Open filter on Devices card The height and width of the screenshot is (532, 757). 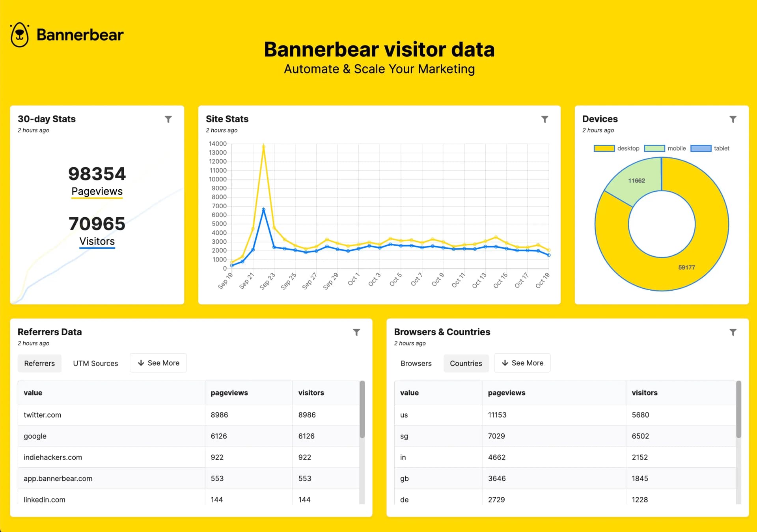(733, 119)
